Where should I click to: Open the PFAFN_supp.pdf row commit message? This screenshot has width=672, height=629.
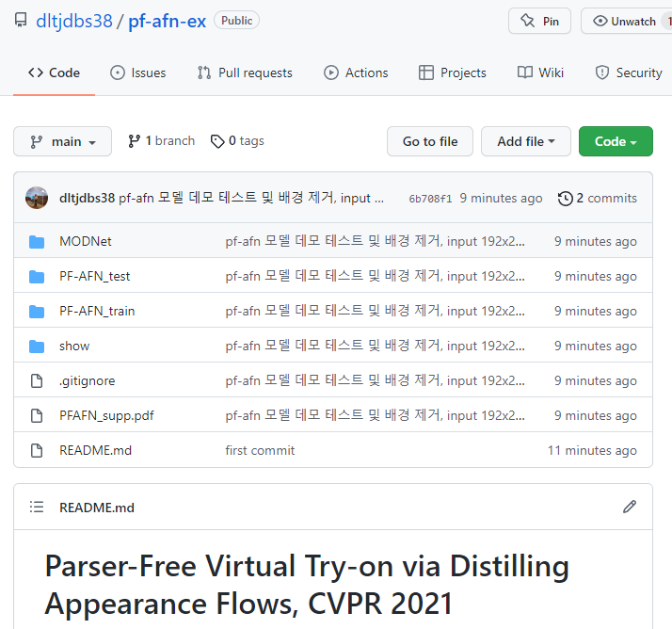pyautogui.click(x=375, y=415)
